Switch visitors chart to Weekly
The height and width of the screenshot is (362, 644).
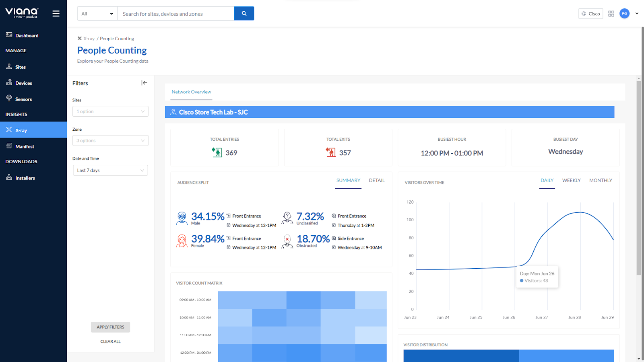[x=571, y=181]
